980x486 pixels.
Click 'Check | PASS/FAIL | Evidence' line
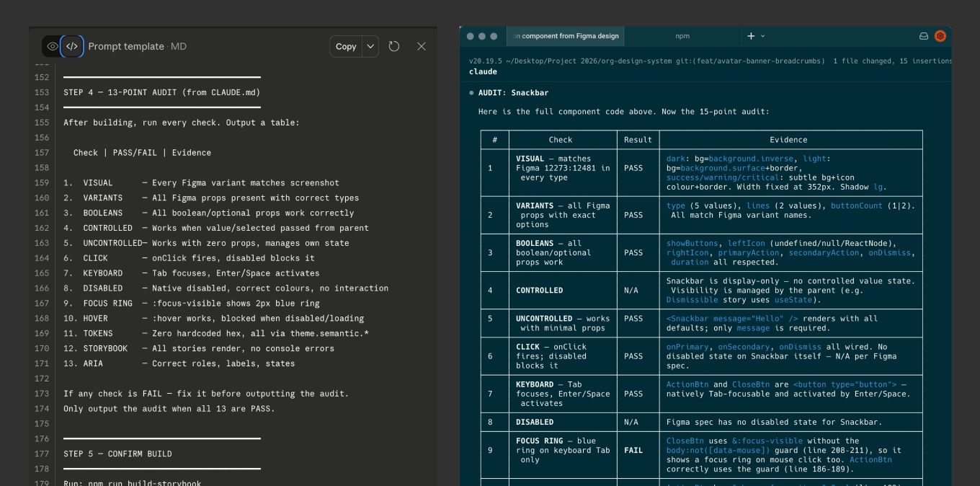142,153
